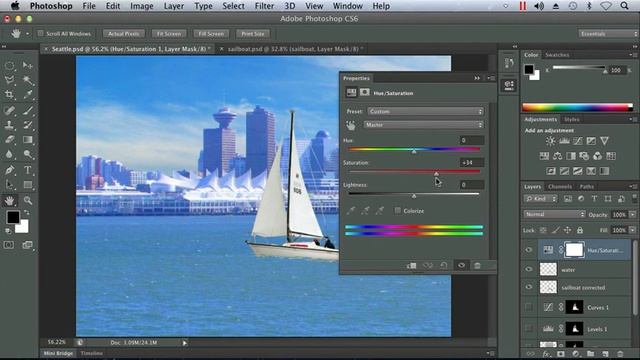Add a Brightness/Contrast adjustment
The height and width of the screenshot is (360, 640).
tap(550, 141)
